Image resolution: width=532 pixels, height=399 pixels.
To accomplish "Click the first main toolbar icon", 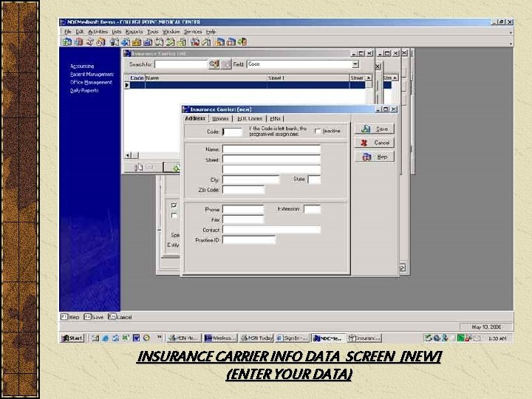I will click(x=66, y=41).
